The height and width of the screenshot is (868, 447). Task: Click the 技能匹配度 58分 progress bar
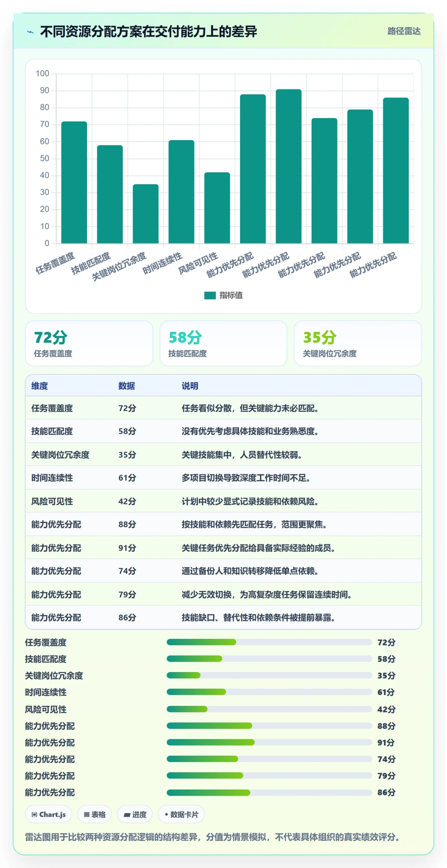(269, 659)
